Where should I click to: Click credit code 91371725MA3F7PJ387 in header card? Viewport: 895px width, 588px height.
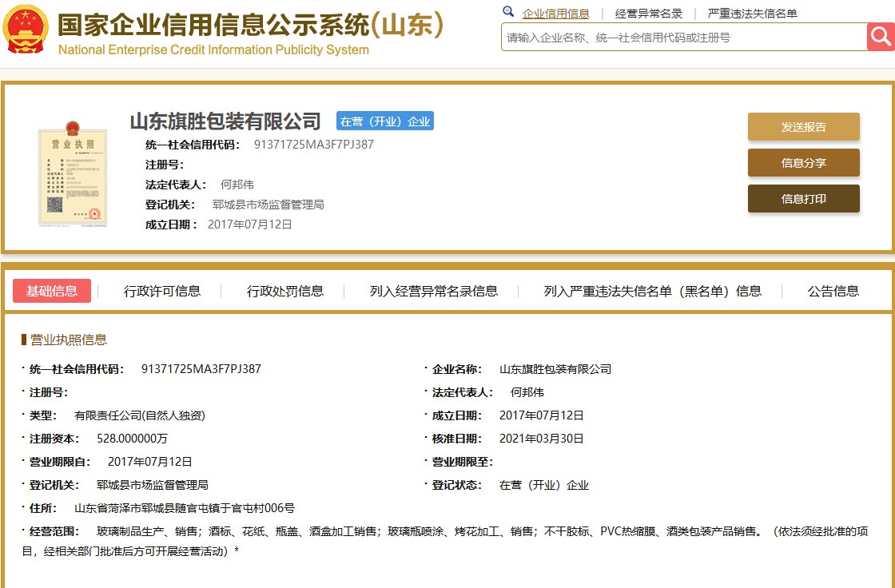(x=313, y=145)
